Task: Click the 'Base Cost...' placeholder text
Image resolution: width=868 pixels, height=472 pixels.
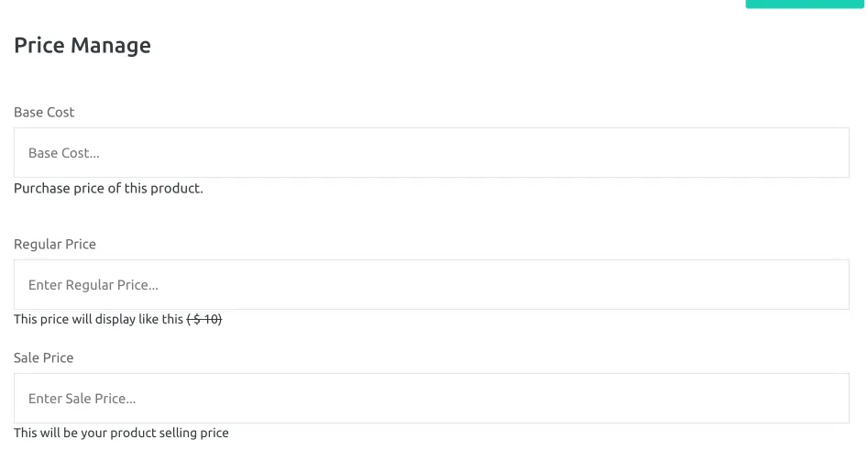Action: [64, 153]
